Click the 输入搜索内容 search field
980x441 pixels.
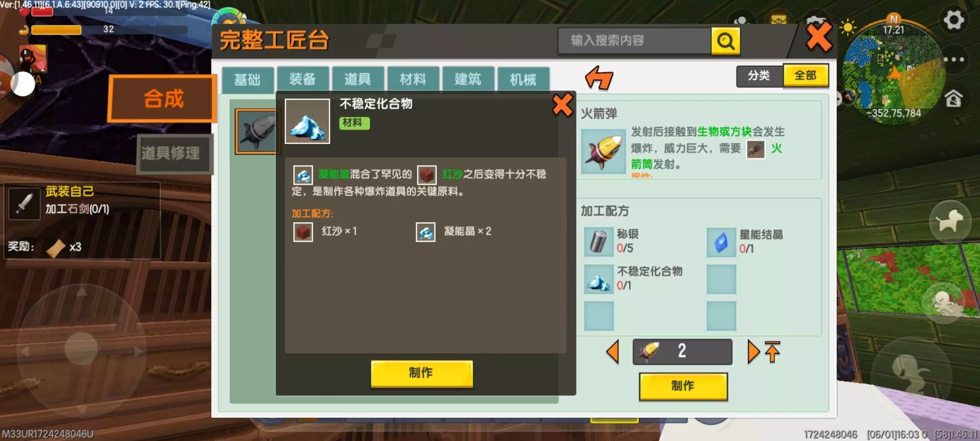click(635, 41)
